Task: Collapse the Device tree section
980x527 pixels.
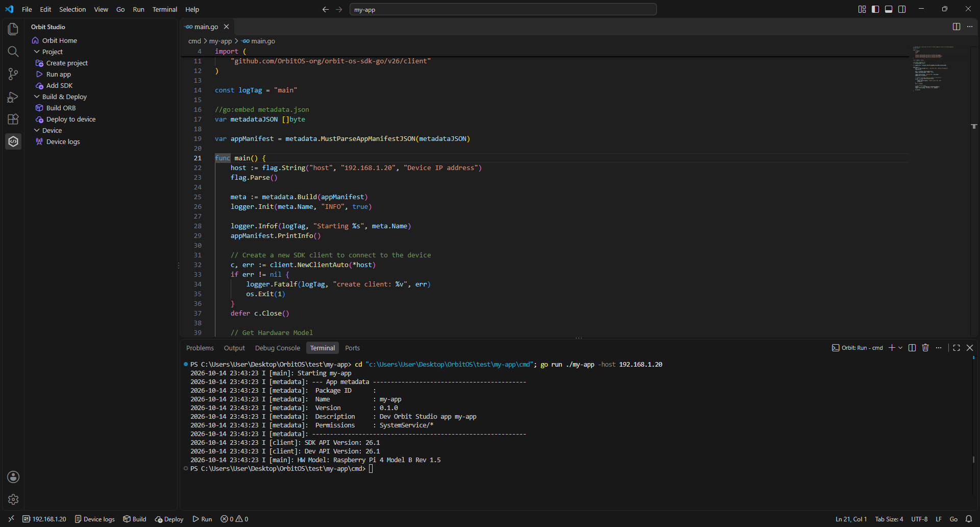Action: click(37, 130)
